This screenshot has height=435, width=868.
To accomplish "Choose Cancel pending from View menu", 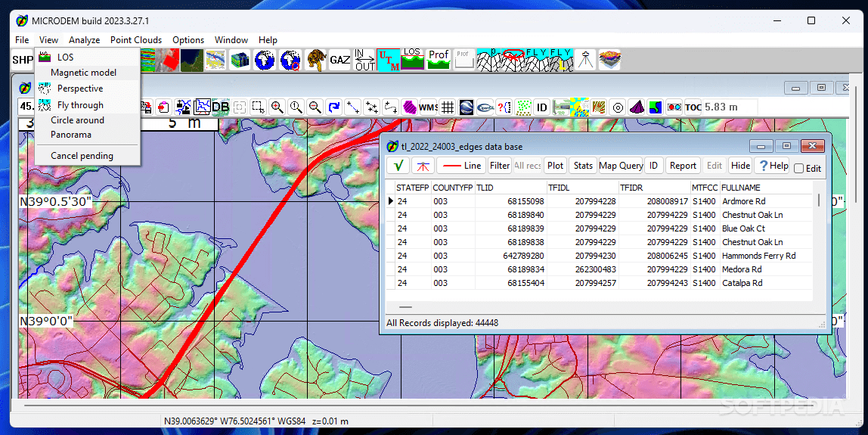I will click(x=88, y=156).
